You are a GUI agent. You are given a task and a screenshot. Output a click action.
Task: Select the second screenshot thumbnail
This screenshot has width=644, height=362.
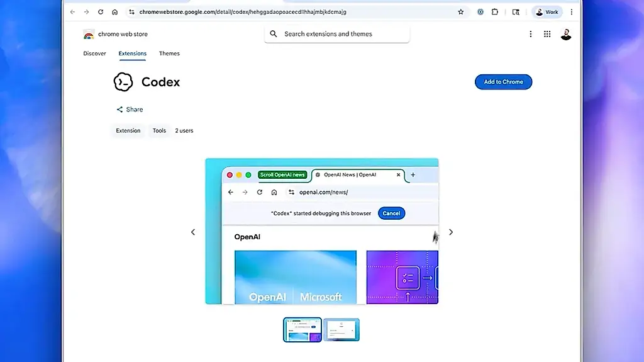tap(341, 329)
